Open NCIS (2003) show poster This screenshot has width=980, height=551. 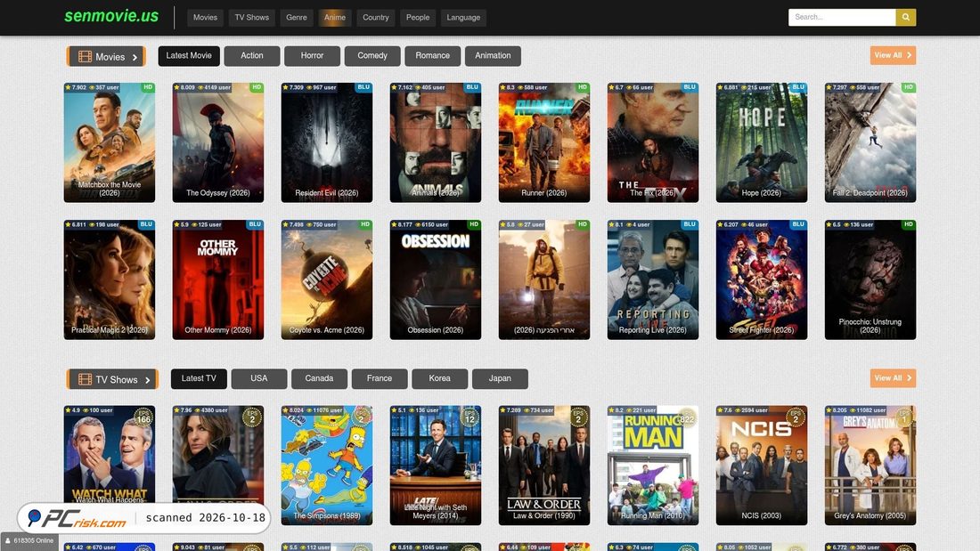[762, 466]
